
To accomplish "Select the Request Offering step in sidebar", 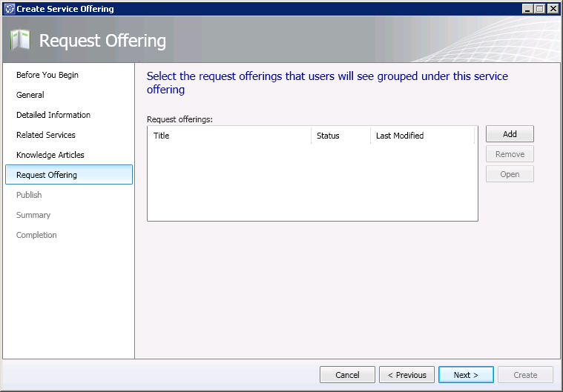I will pos(47,175).
